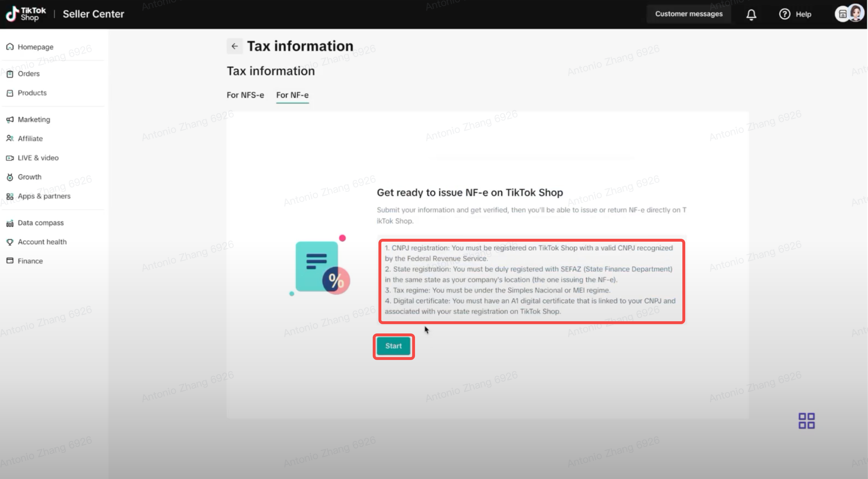The image size is (868, 479).
Task: Click the CNPJ registration requirement text
Action: pyautogui.click(x=529, y=253)
